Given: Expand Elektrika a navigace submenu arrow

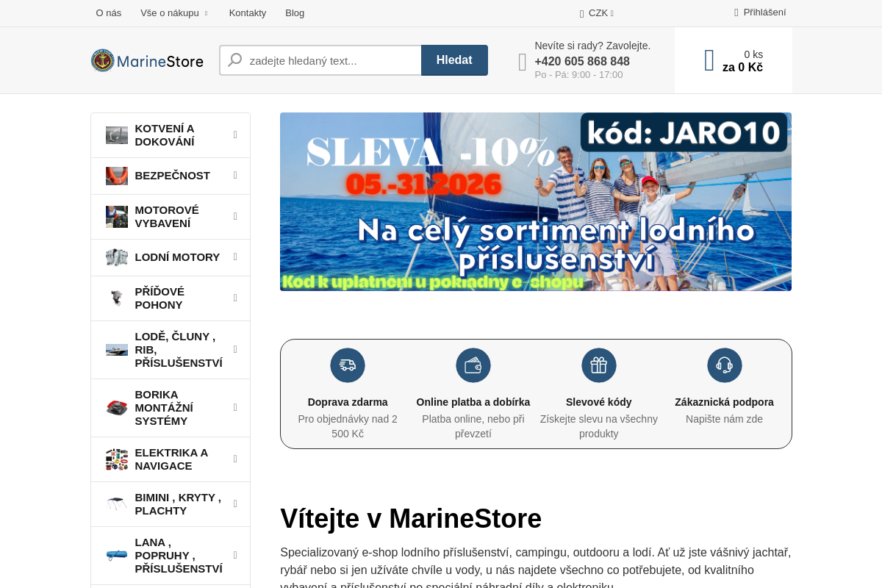Looking at the screenshot, I should [x=235, y=459].
